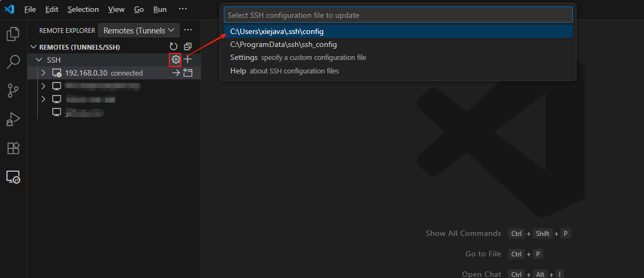Connect to 192.168.0.30 in current window
Viewport: 644px width, 278px height.
tap(175, 73)
